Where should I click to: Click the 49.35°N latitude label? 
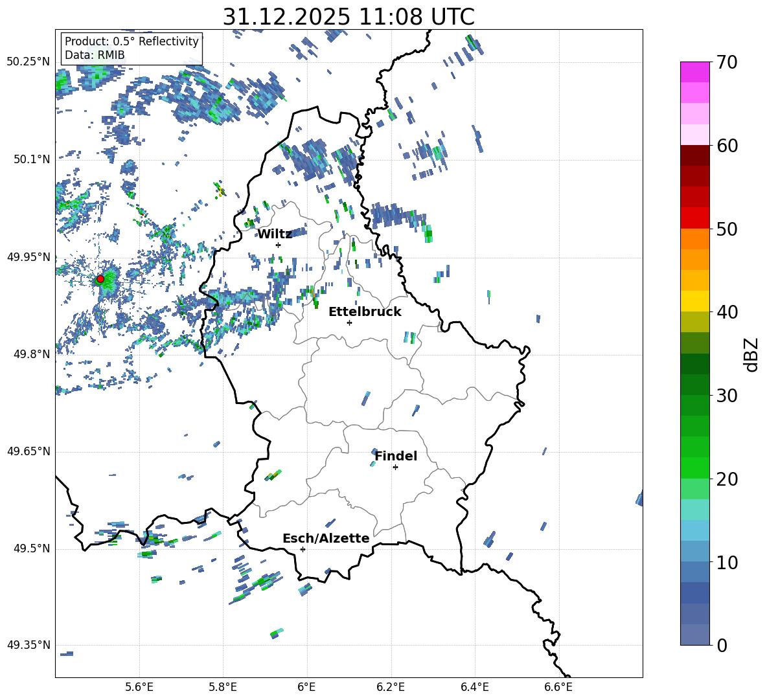29,645
